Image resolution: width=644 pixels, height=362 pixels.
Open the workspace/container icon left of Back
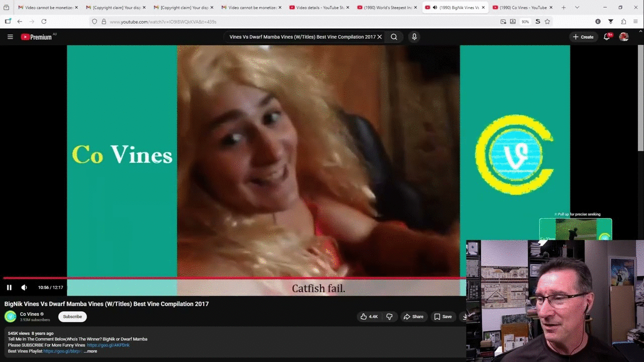pos(8,22)
